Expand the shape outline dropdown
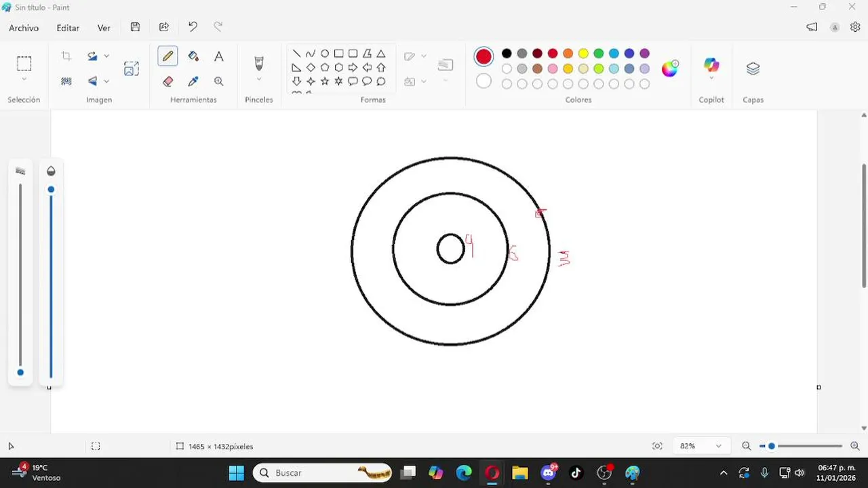Screen dimensions: 868x488 [x=424, y=56]
